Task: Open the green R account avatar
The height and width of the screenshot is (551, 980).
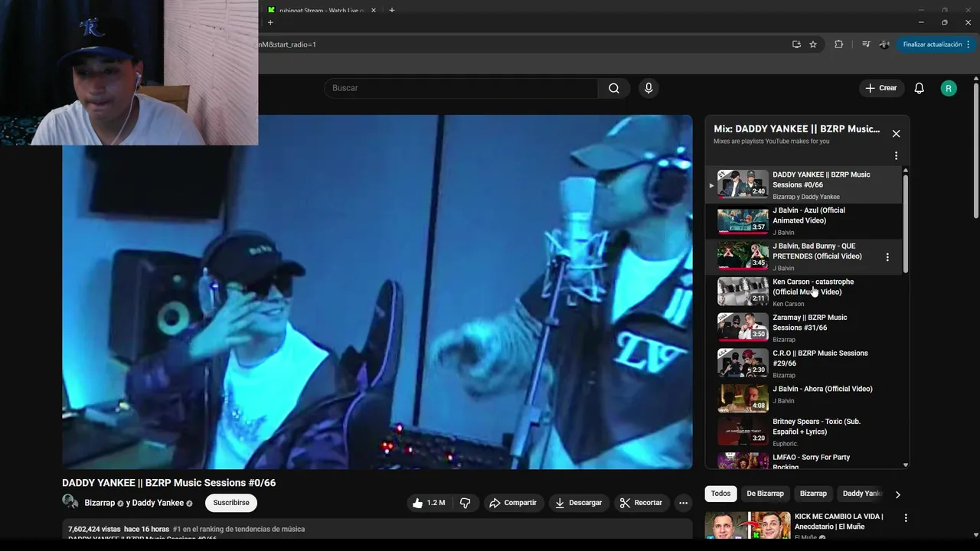Action: click(x=949, y=88)
